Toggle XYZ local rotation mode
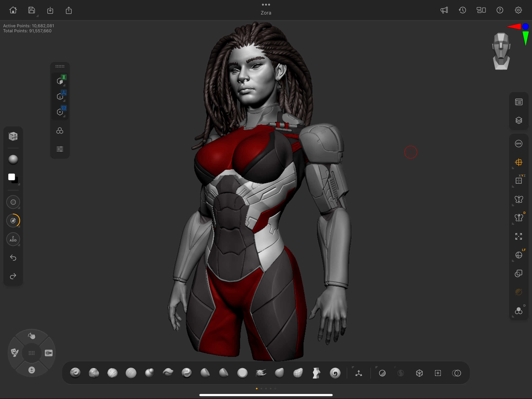 (x=518, y=180)
